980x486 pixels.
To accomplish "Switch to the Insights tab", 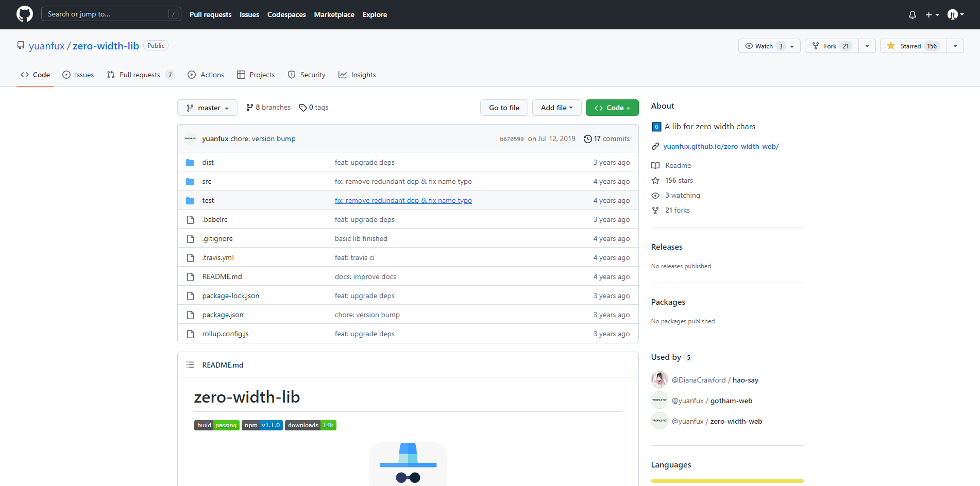I will coord(357,75).
